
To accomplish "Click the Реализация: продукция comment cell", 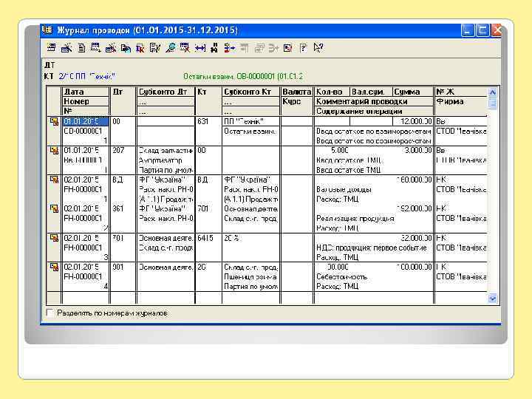I will 374,219.
